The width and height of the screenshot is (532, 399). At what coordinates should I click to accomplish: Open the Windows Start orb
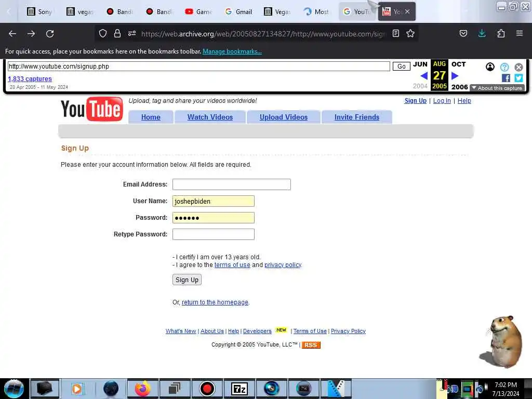14,389
